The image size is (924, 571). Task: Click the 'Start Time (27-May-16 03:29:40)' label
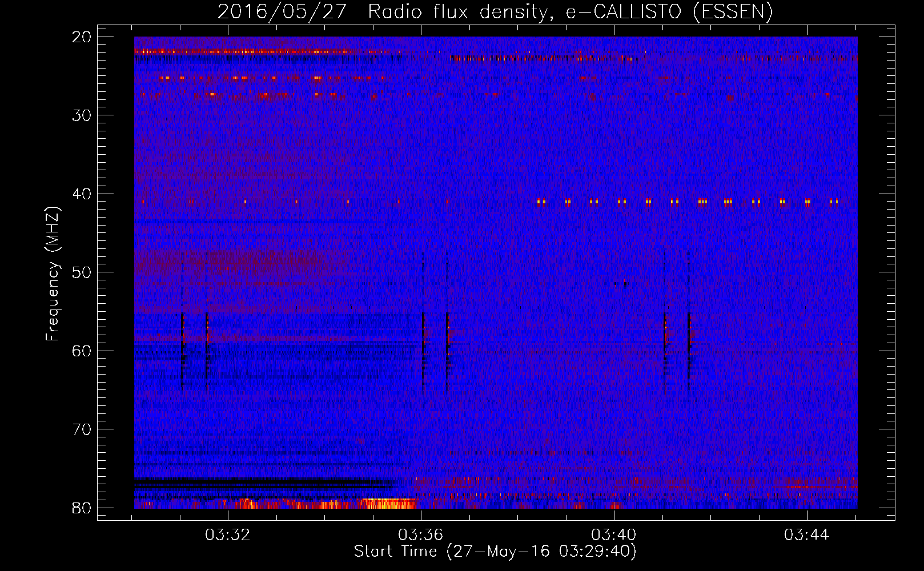495,552
